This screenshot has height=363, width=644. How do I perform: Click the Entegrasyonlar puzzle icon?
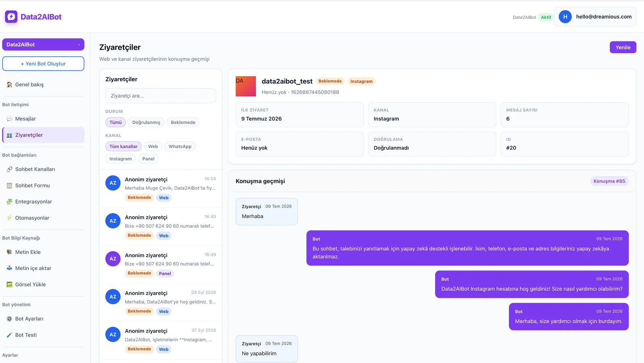point(9,202)
